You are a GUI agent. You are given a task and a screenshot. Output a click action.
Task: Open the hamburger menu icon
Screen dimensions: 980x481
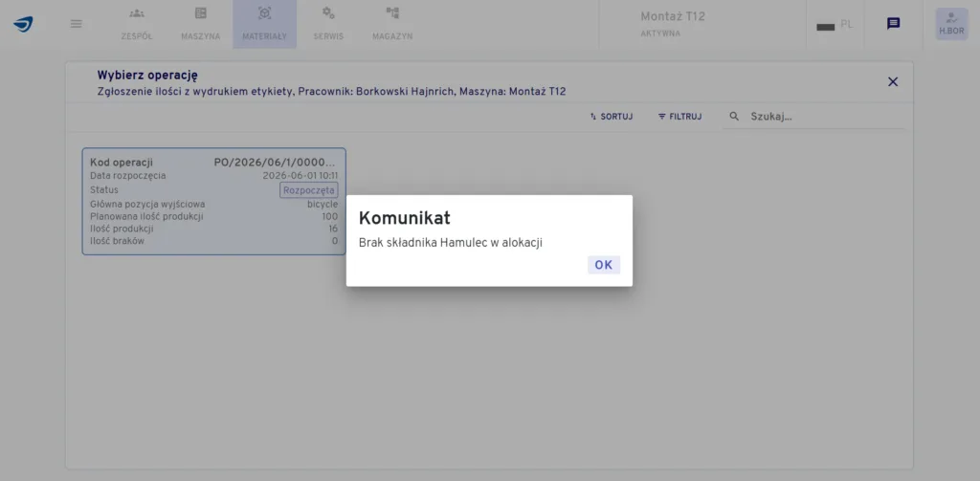click(x=77, y=24)
